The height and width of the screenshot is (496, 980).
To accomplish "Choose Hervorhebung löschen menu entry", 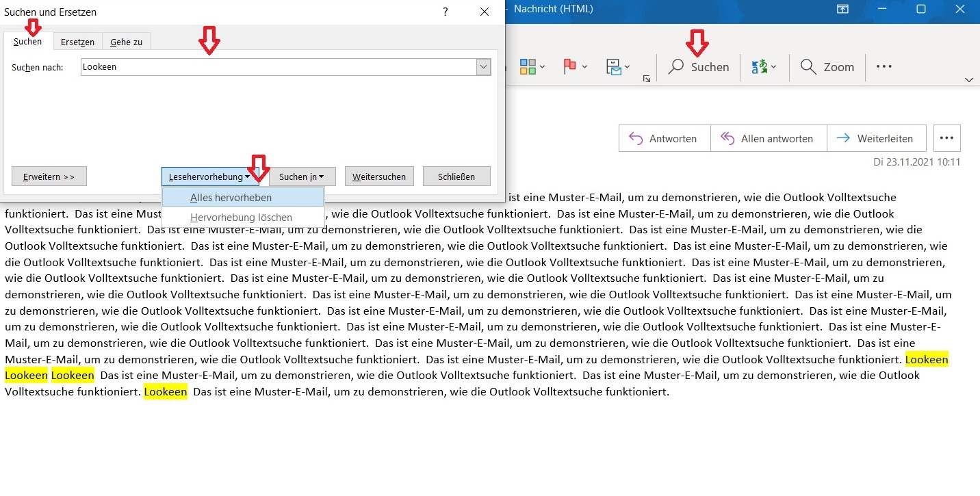I will coord(243,218).
